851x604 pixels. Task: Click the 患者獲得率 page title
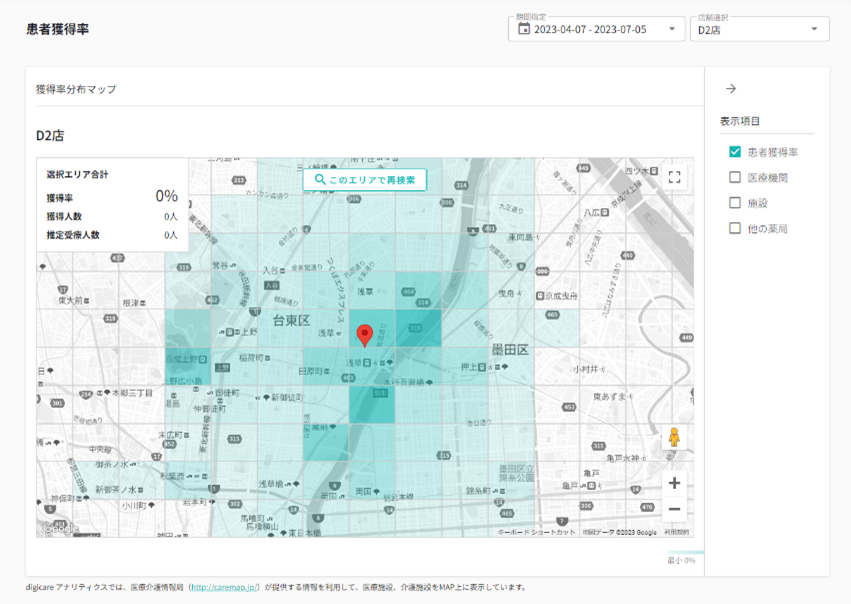pos(58,29)
